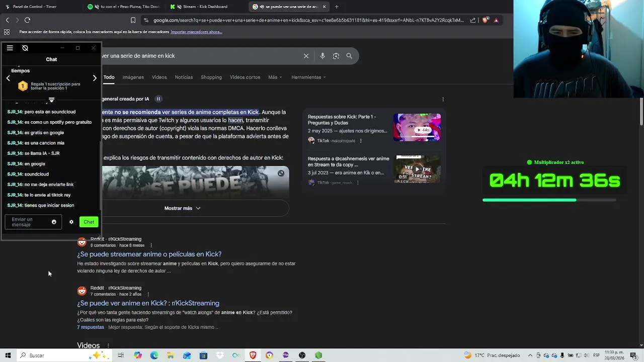The width and height of the screenshot is (644, 362).
Task: Open 'Respuestas sobre Kick: Parte 1' TikTok result
Action: coord(342,120)
